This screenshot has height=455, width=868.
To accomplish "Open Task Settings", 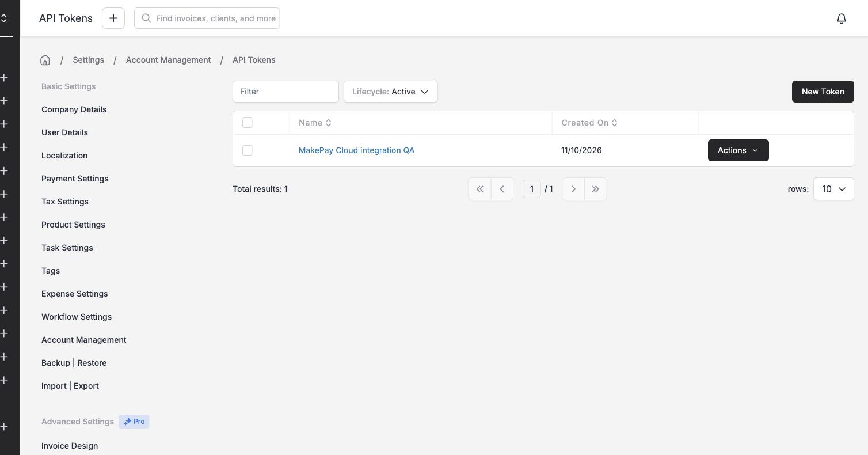I will 67,248.
